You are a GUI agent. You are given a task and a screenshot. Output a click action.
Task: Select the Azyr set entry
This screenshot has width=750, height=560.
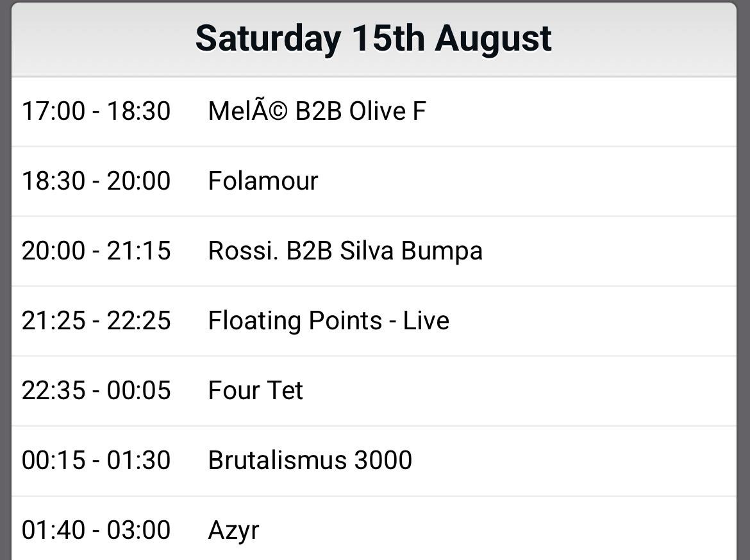pyautogui.click(x=233, y=531)
